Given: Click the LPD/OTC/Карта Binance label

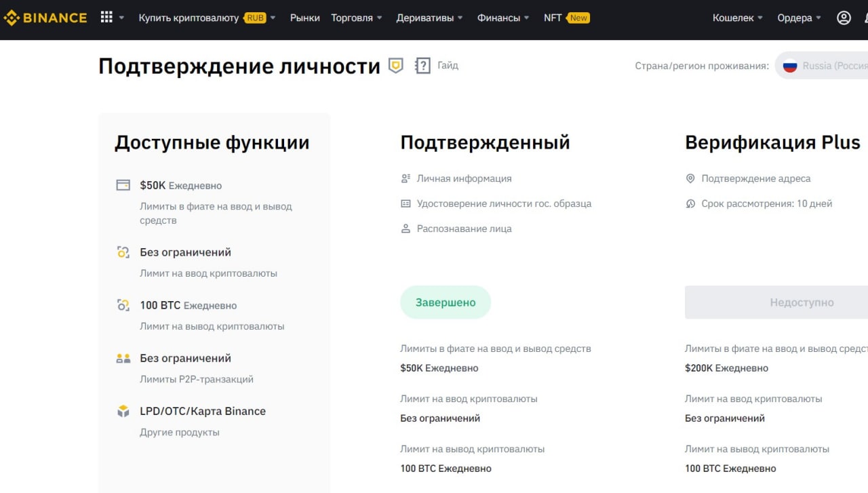Looking at the screenshot, I should click(203, 411).
